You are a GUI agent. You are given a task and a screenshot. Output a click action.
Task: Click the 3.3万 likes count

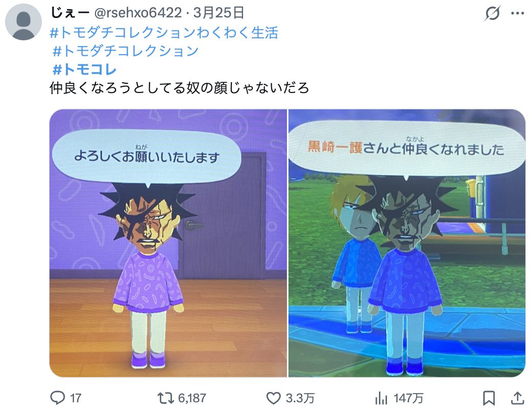click(300, 398)
